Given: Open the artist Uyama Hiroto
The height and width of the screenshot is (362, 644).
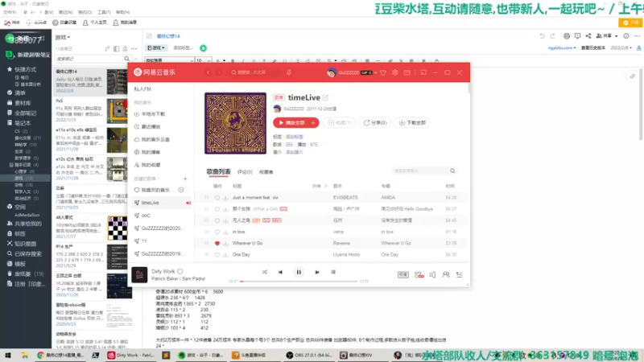Looking at the screenshot, I should tap(346, 255).
